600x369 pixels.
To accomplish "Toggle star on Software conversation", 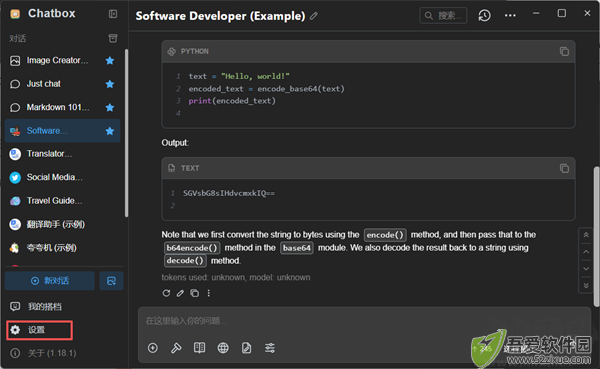I will [x=110, y=131].
